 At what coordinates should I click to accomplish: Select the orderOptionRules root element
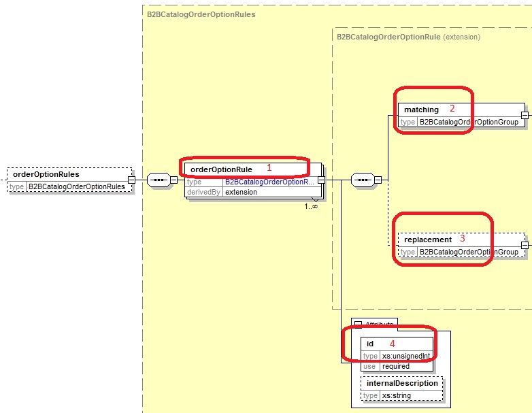(46, 174)
